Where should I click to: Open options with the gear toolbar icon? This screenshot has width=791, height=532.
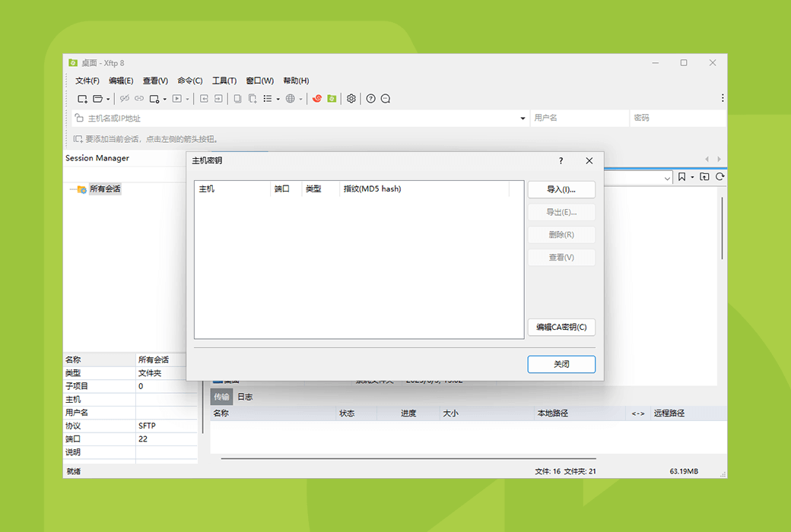click(351, 99)
